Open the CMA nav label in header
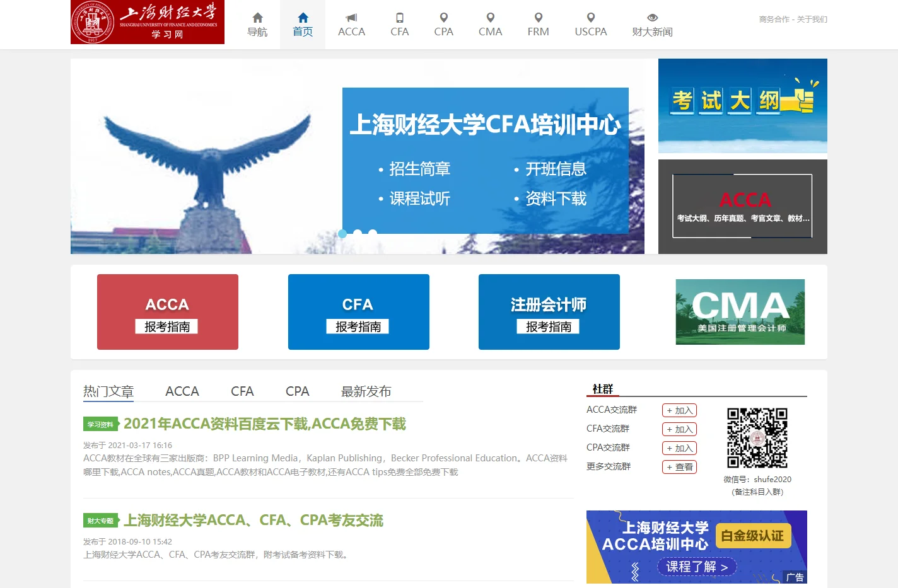 point(491,32)
